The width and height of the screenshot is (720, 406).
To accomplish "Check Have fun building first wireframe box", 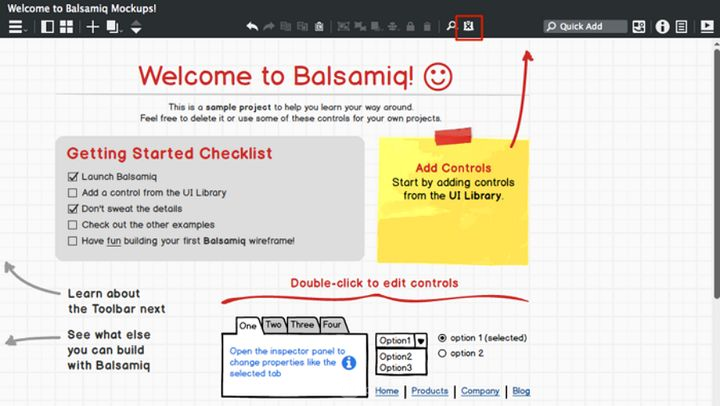I will tap(73, 241).
